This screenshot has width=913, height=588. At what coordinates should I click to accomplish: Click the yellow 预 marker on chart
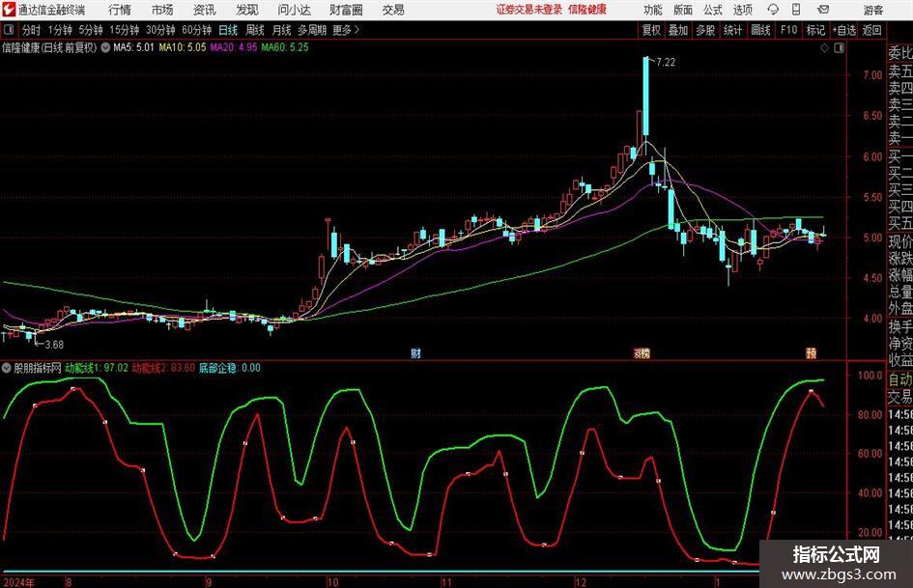[x=812, y=352]
